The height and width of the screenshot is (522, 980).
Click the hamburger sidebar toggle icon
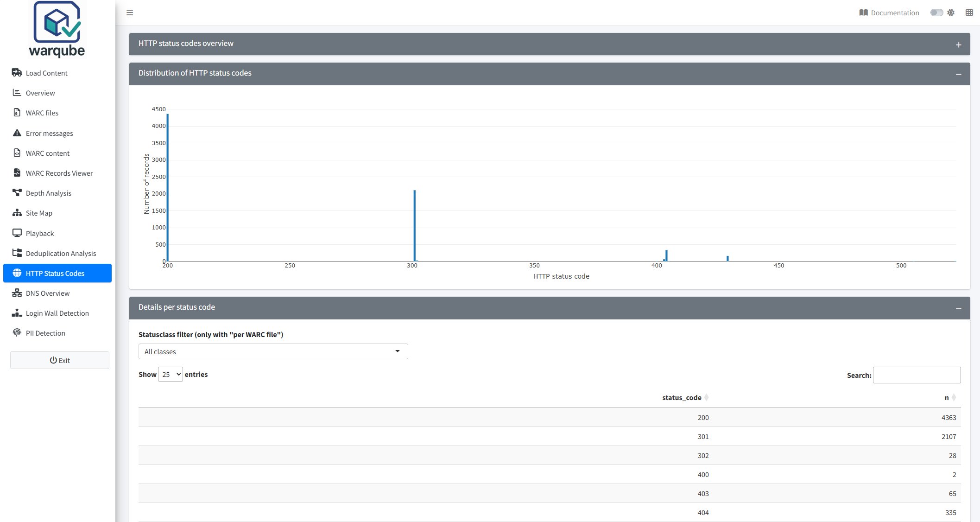pyautogui.click(x=130, y=13)
